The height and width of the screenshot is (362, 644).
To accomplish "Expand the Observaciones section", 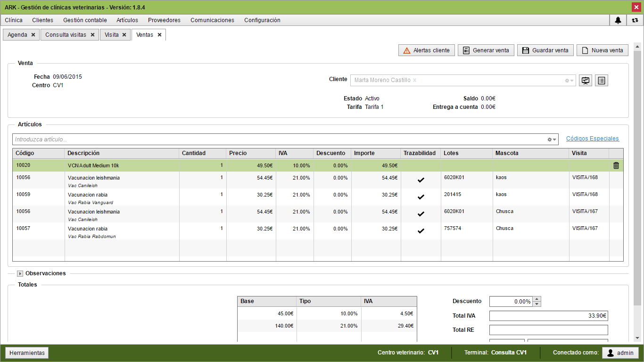I will tap(20, 273).
